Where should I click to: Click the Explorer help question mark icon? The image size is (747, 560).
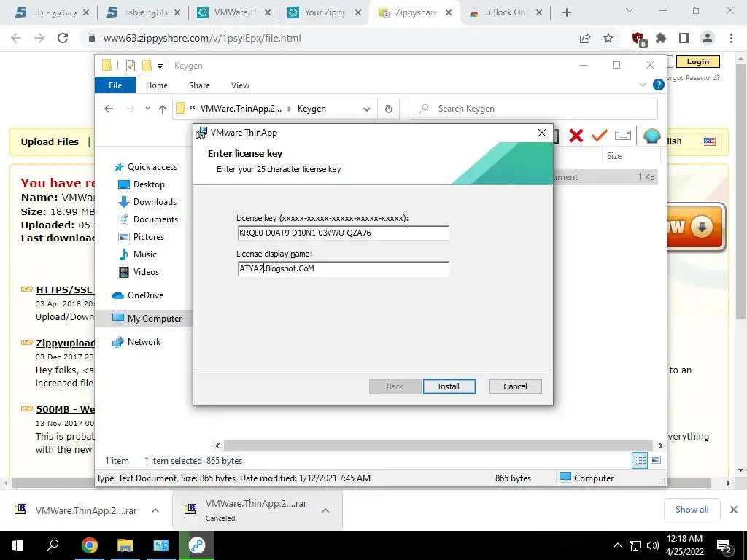(x=659, y=85)
